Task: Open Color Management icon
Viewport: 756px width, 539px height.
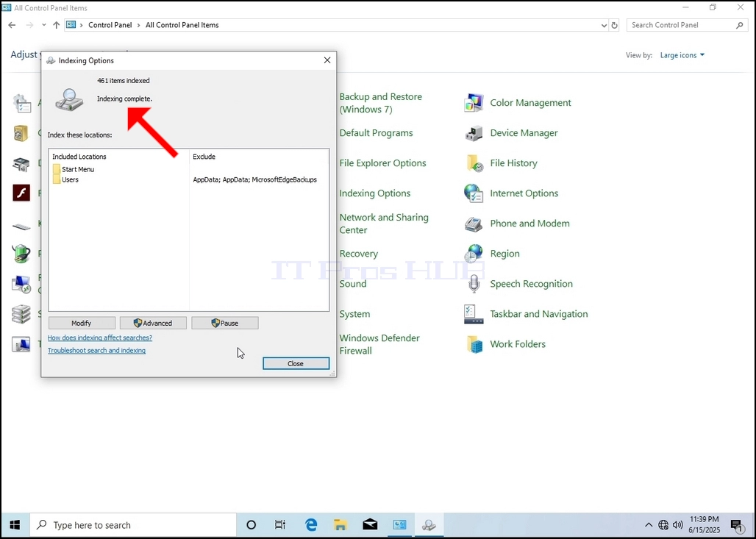Action: pyautogui.click(x=474, y=103)
